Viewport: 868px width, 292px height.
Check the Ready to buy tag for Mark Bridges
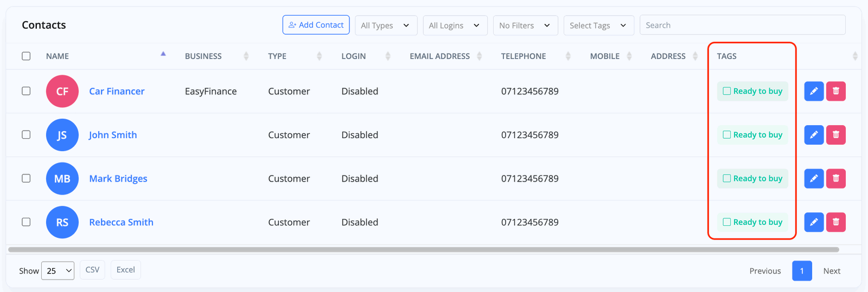[727, 178]
